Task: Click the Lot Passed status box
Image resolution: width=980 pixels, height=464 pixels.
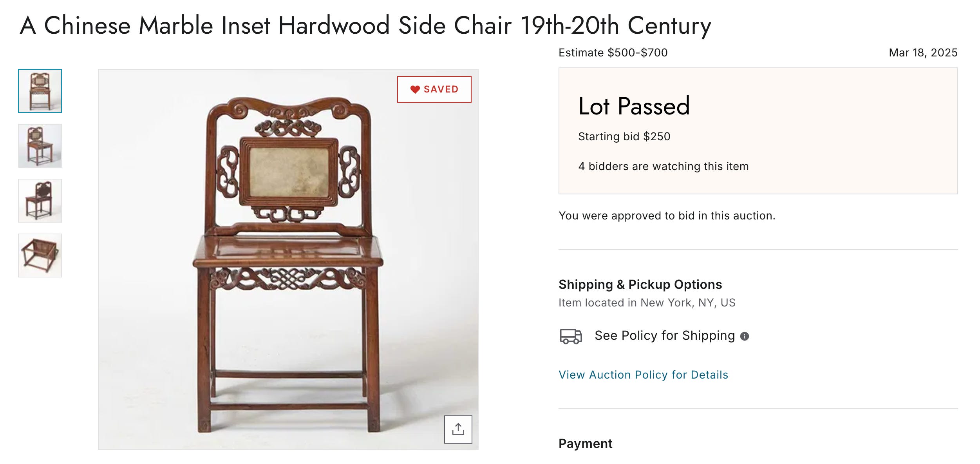Action: pyautogui.click(x=758, y=131)
